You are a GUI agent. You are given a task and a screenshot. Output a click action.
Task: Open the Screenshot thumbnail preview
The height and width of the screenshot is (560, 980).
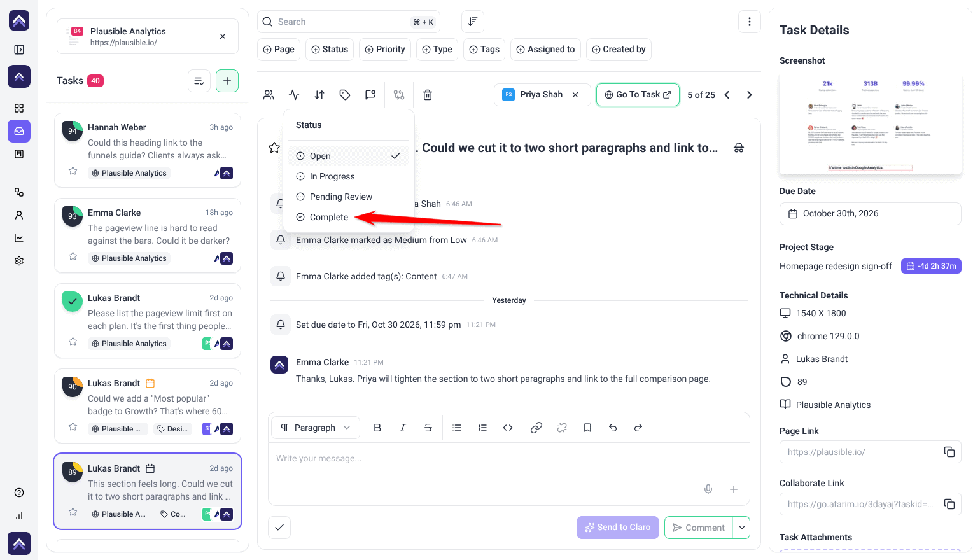(871, 123)
